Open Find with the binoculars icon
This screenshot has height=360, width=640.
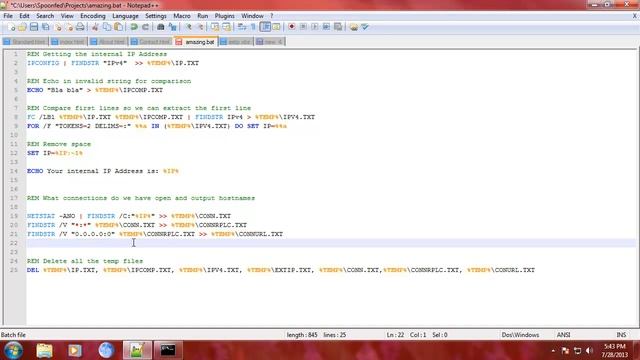[161, 27]
